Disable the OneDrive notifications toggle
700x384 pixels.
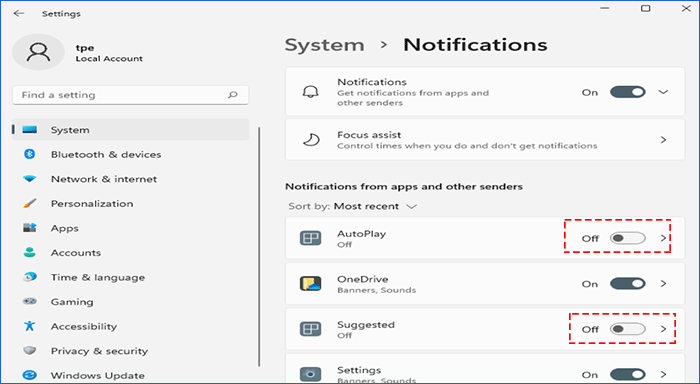click(x=628, y=284)
